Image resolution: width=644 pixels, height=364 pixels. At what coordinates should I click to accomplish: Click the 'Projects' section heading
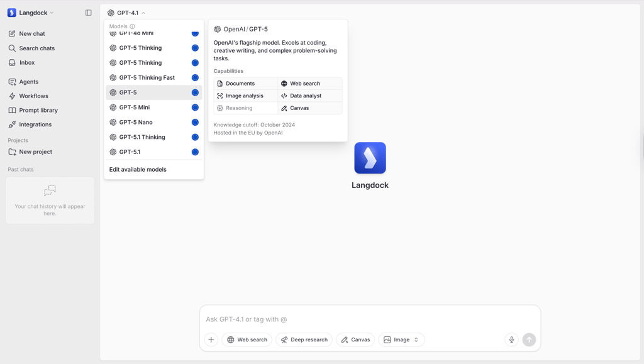18,140
